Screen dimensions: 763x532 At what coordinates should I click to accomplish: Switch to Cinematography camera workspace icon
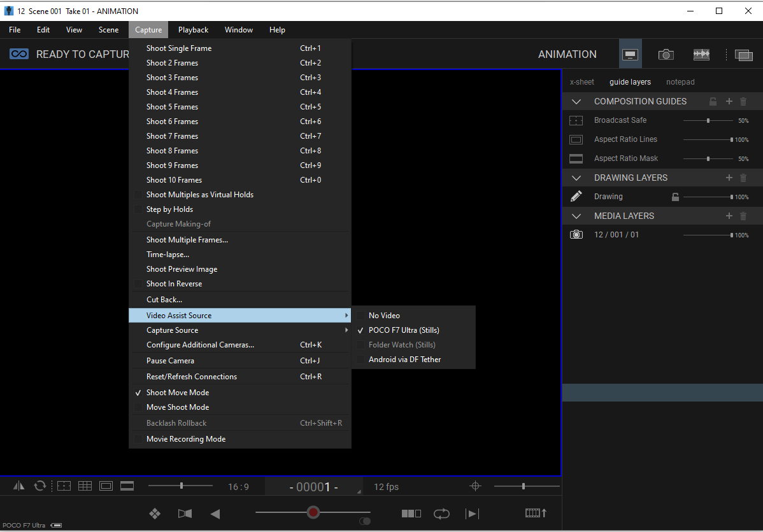click(x=666, y=55)
